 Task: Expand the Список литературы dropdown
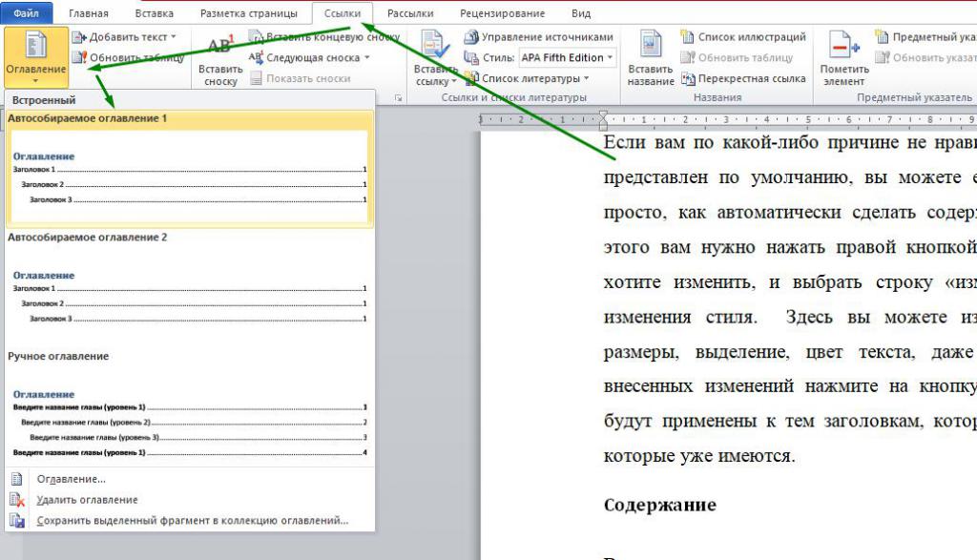tap(586, 78)
